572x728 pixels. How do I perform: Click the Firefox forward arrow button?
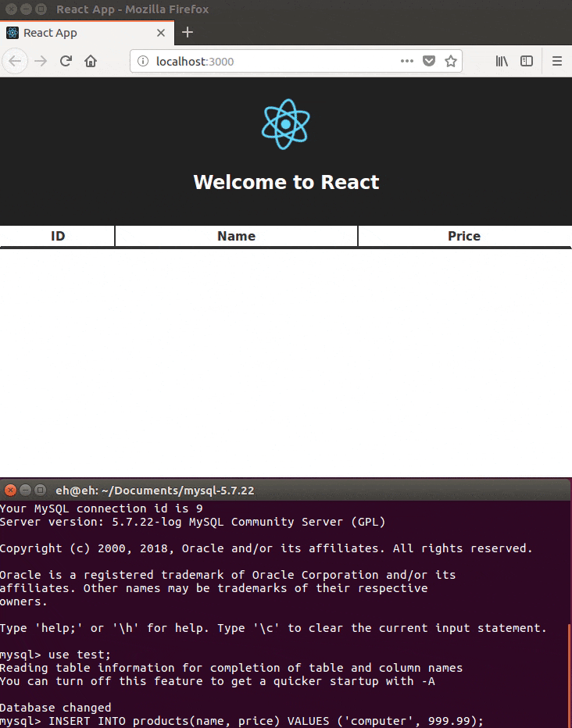41,61
